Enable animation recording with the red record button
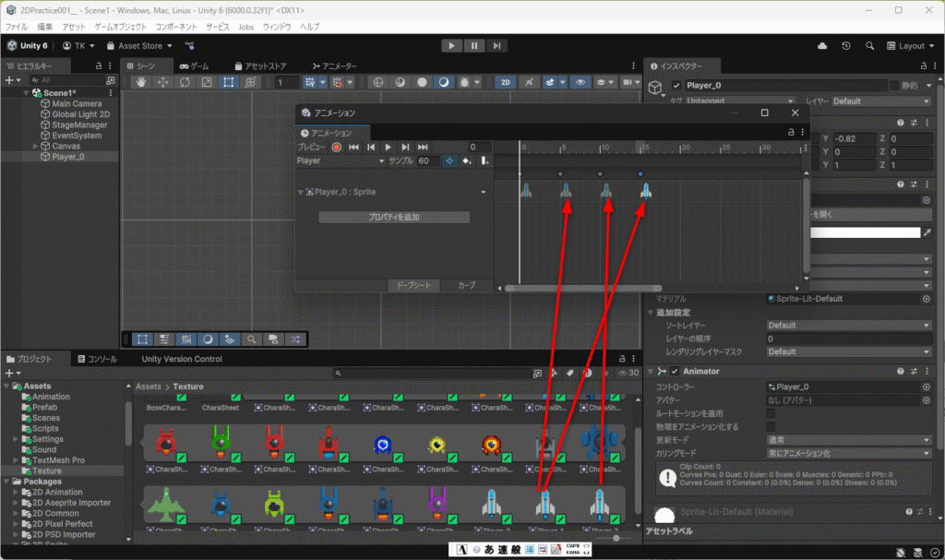 pyautogui.click(x=337, y=147)
